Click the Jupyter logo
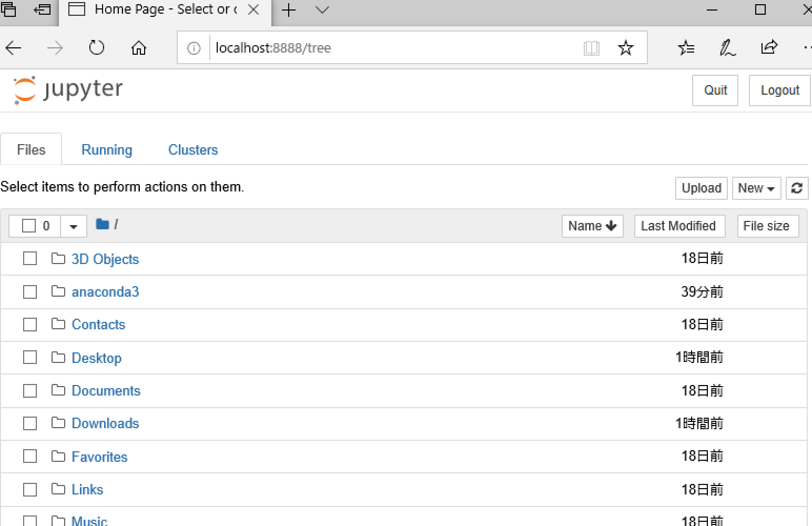812x526 pixels. click(68, 90)
